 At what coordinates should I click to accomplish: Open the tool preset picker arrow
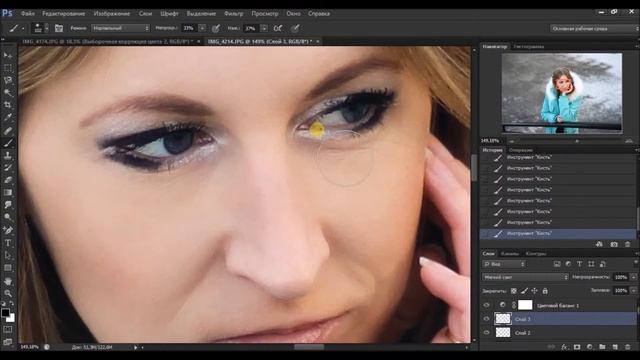point(23,29)
